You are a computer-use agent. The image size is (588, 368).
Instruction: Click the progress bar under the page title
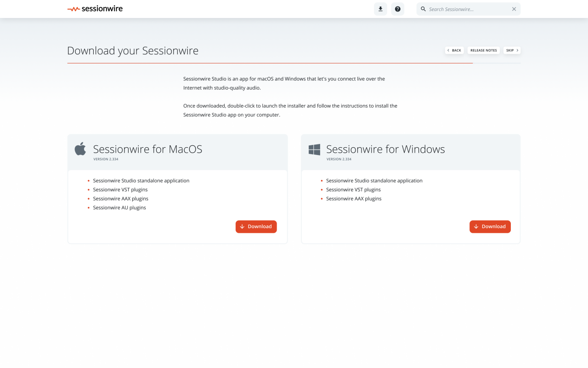tap(270, 63)
